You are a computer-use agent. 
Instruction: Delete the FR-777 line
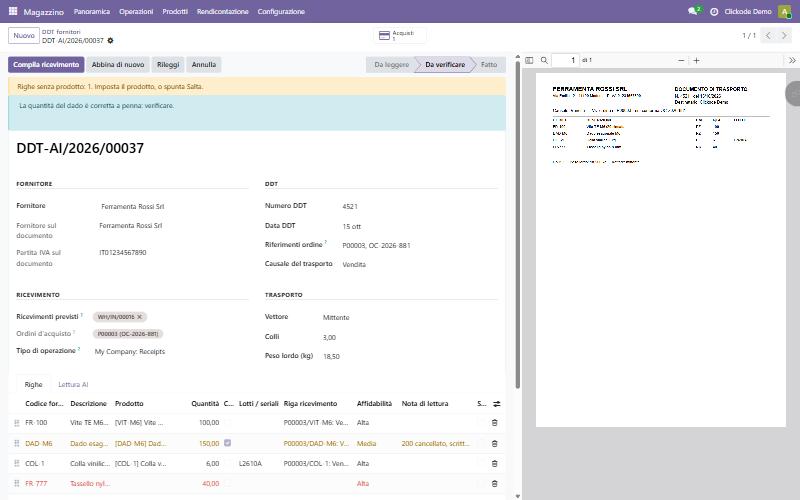tap(494, 484)
